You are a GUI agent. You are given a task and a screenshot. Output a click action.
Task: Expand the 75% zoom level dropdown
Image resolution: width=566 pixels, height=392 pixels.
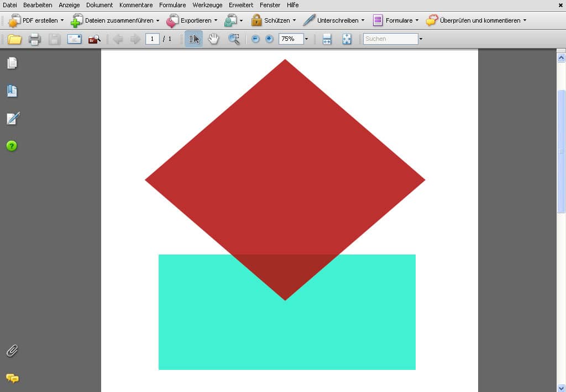[x=306, y=39]
